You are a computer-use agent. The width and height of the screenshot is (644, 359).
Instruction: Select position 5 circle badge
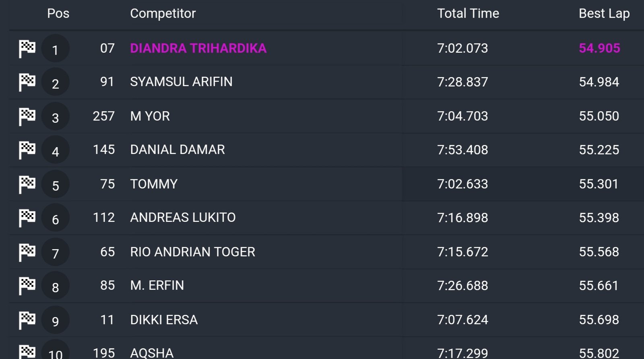point(56,185)
